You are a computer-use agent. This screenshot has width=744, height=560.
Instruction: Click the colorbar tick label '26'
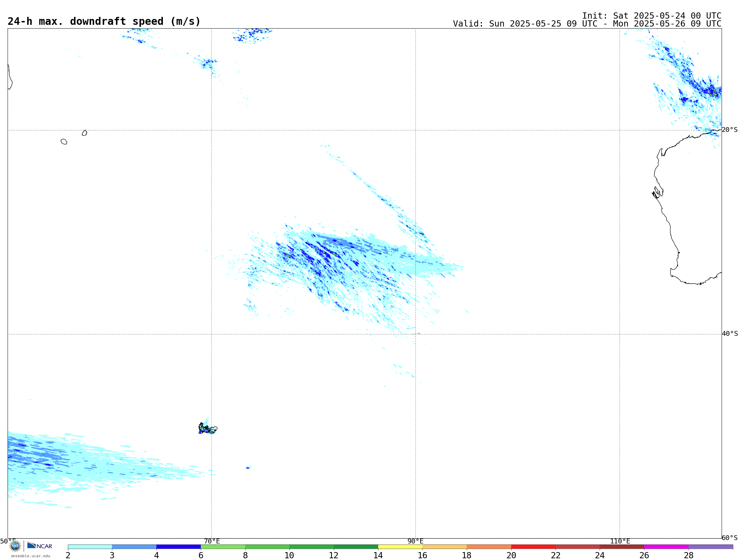tap(644, 555)
